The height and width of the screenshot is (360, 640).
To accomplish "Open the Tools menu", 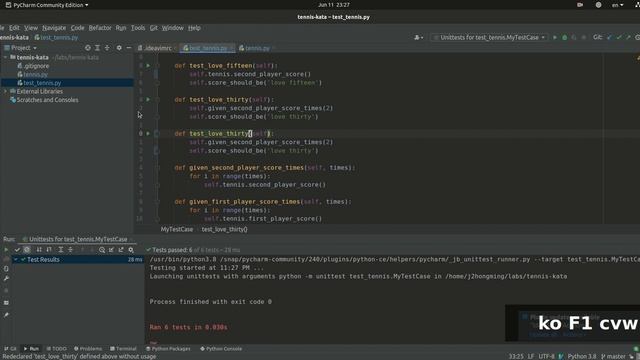I will coord(138,28).
